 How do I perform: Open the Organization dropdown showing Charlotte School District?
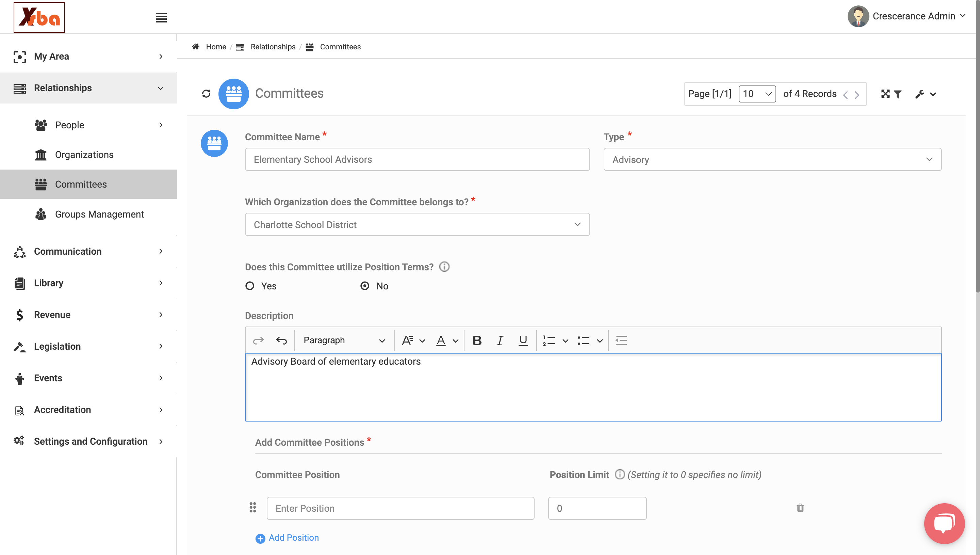pos(417,224)
